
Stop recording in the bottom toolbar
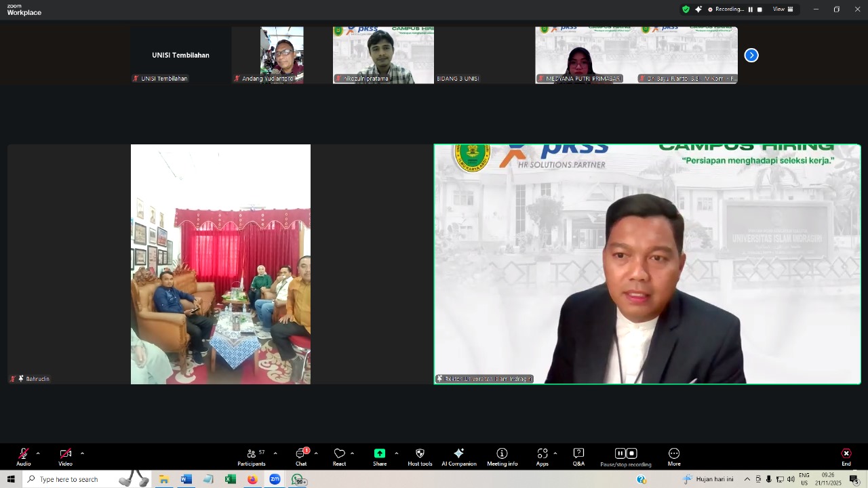pos(632,453)
